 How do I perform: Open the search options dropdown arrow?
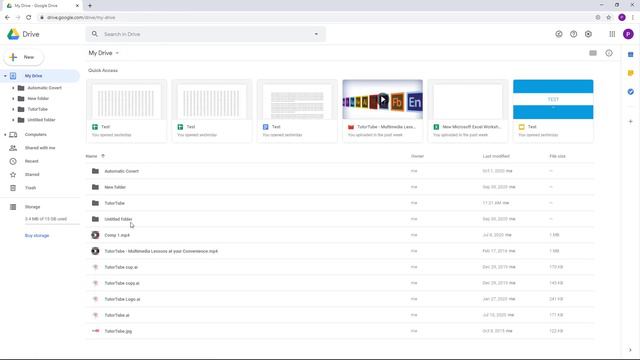(316, 34)
